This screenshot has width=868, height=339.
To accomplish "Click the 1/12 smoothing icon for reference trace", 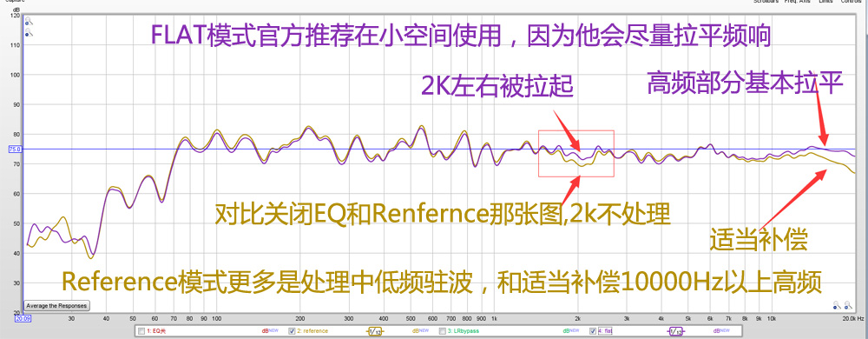I will 375,331.
